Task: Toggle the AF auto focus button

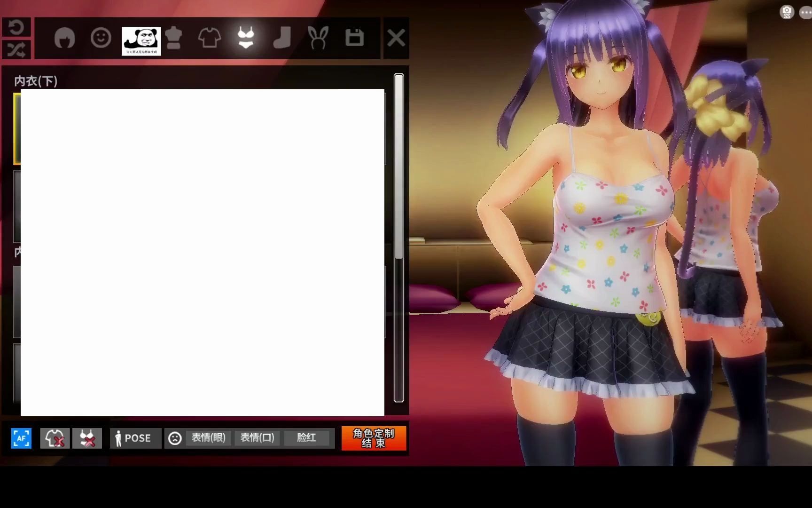Action: point(21,438)
